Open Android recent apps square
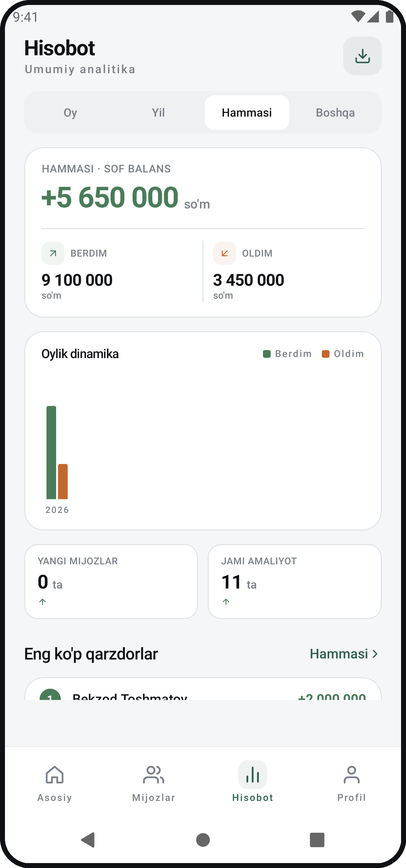 (x=317, y=840)
